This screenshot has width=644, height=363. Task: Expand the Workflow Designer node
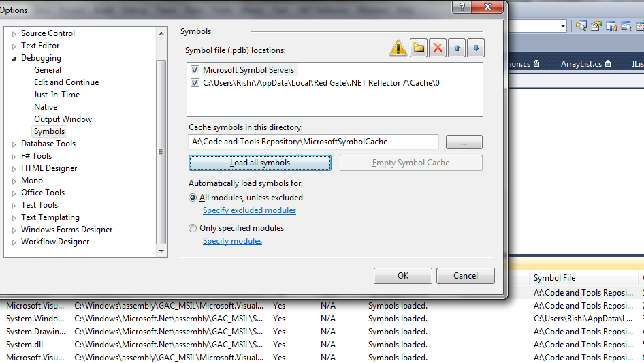point(14,242)
